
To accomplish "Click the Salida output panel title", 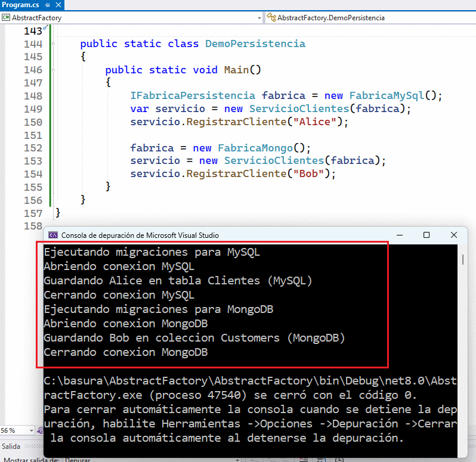I will pyautogui.click(x=11, y=447).
